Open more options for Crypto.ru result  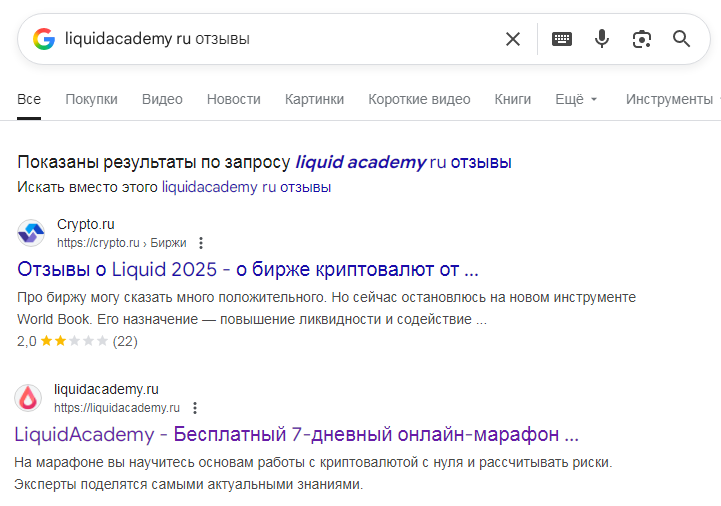click(x=201, y=243)
